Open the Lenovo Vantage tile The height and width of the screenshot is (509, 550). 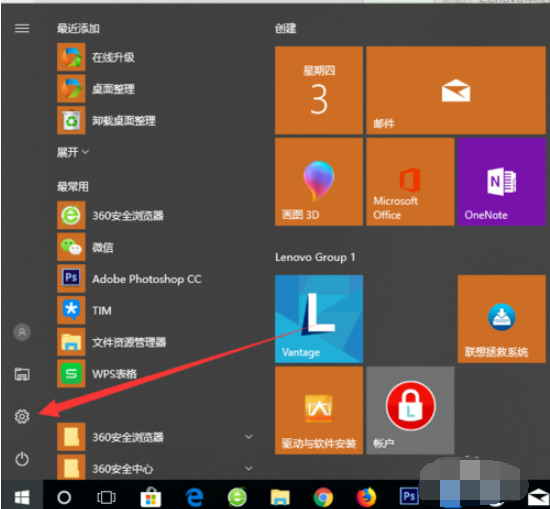click(x=319, y=319)
